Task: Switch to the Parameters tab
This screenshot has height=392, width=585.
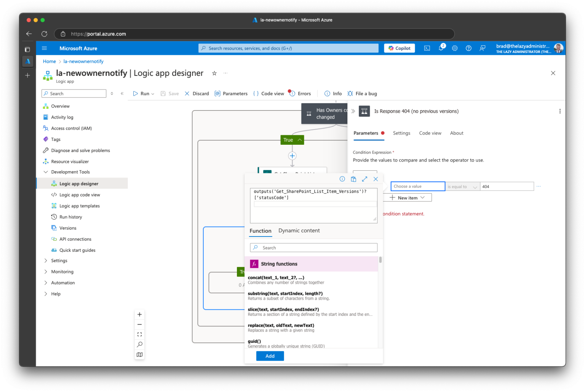Action: 369,133
